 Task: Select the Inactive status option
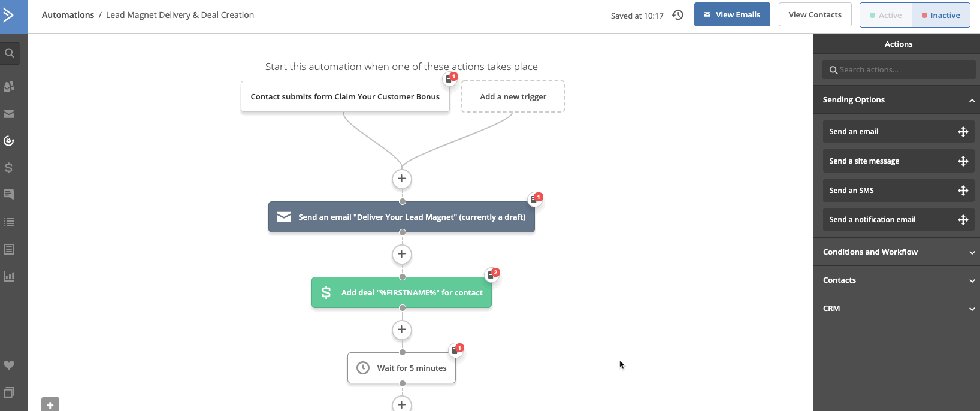[940, 14]
